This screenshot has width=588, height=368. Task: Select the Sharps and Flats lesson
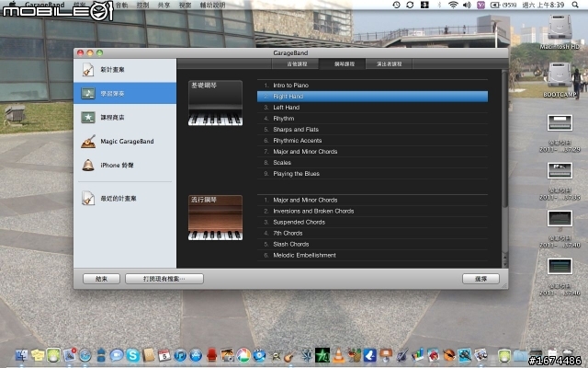tap(372, 130)
